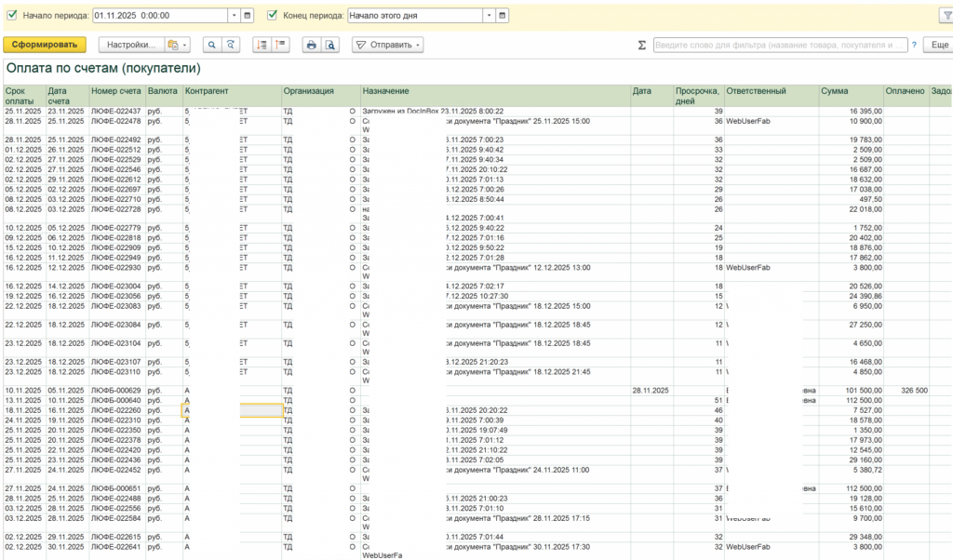Click the sum (Σ) icon
The width and height of the screenshot is (953, 560).
pyautogui.click(x=642, y=45)
